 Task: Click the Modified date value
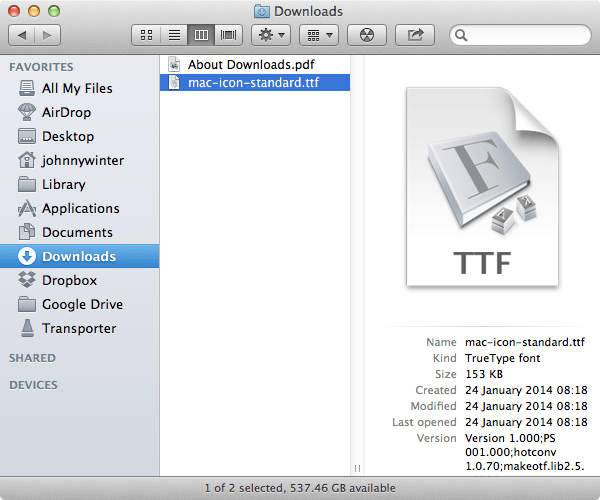point(526,406)
